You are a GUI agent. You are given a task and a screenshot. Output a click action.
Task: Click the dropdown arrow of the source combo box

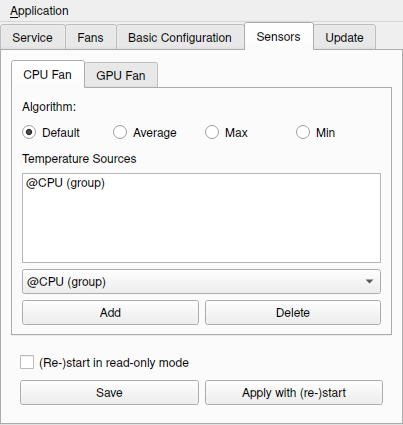point(369,282)
